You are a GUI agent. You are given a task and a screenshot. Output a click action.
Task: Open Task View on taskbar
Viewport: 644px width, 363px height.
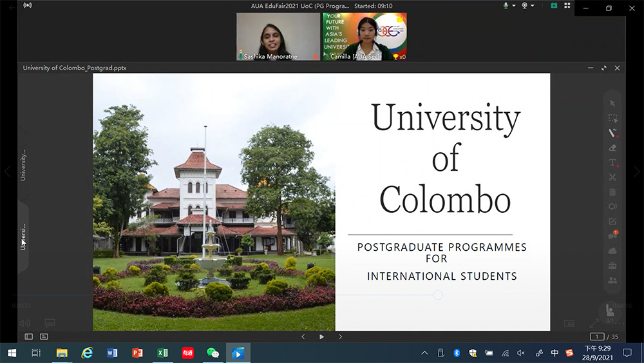[x=36, y=353]
